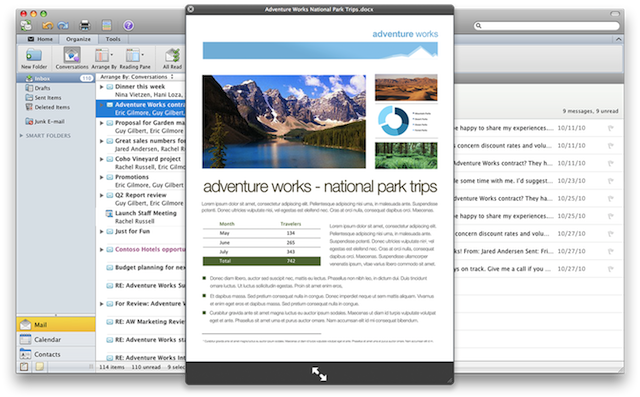
Task: Toggle toolbar visibility with pill button
Action: coord(615,13)
